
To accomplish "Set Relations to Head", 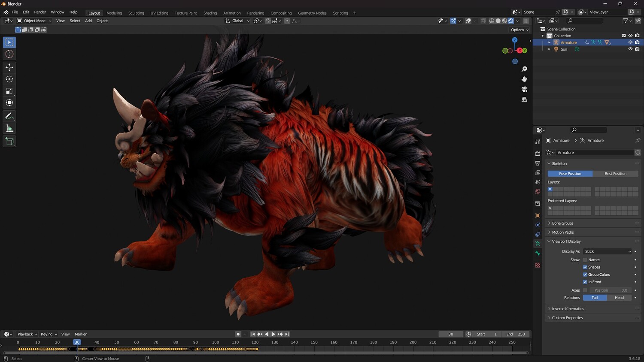I will [619, 298].
